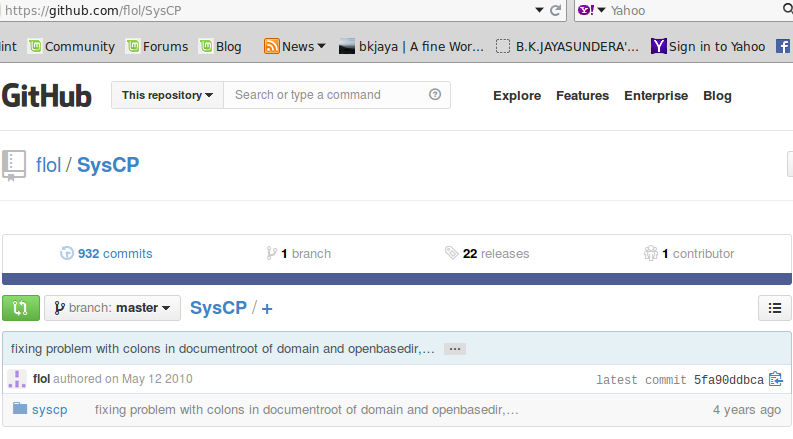Image resolution: width=793 pixels, height=439 pixels.
Task: Open the This repository scope dropdown
Action: (x=167, y=95)
